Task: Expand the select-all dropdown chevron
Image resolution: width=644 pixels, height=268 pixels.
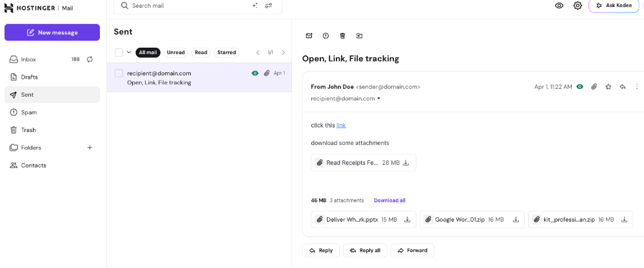Action: tap(129, 53)
